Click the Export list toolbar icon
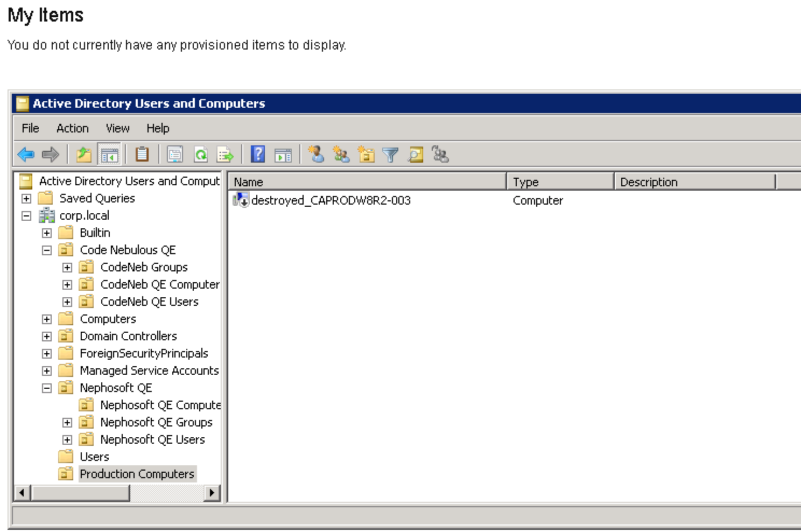 pos(225,155)
